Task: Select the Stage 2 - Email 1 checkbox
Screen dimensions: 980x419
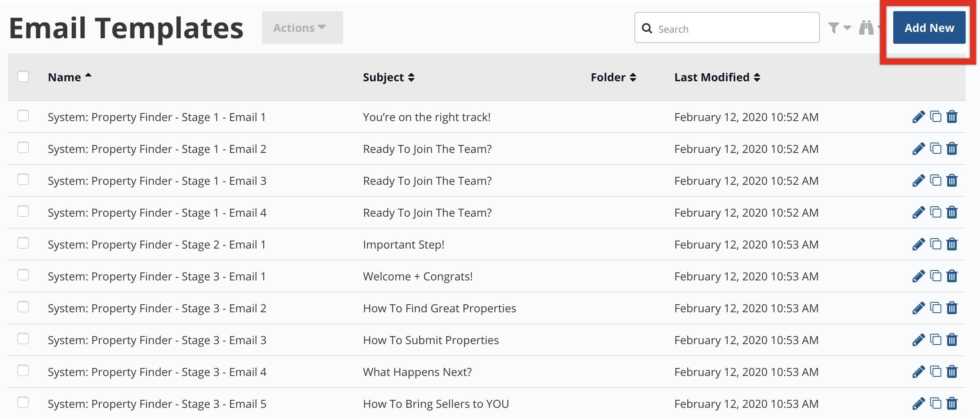Action: (x=23, y=243)
